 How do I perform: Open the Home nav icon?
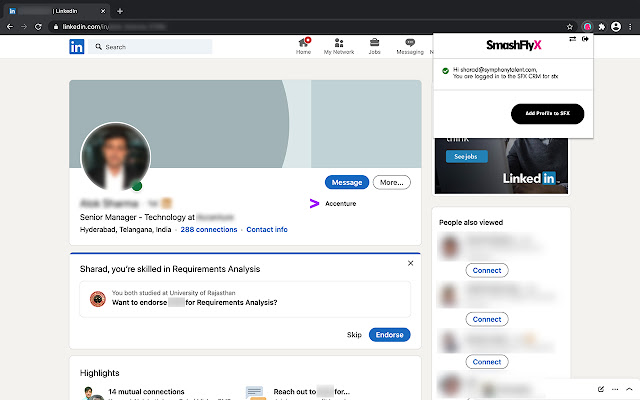click(x=303, y=46)
